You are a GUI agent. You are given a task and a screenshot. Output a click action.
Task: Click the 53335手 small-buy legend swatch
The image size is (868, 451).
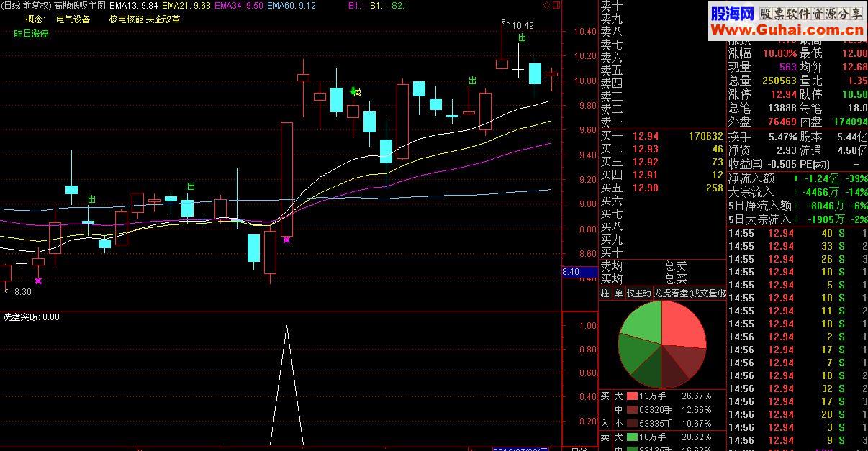[x=632, y=424]
